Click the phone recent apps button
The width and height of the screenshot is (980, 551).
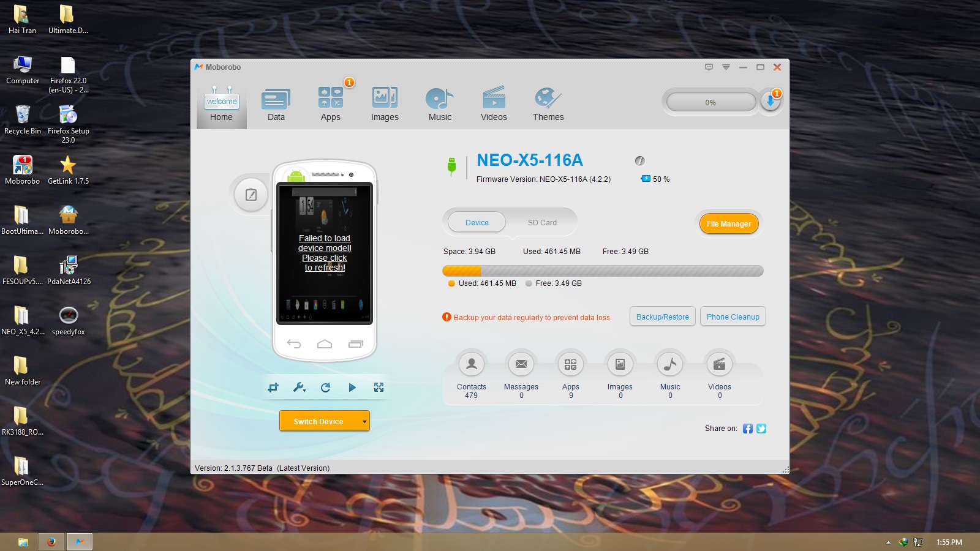pos(356,344)
